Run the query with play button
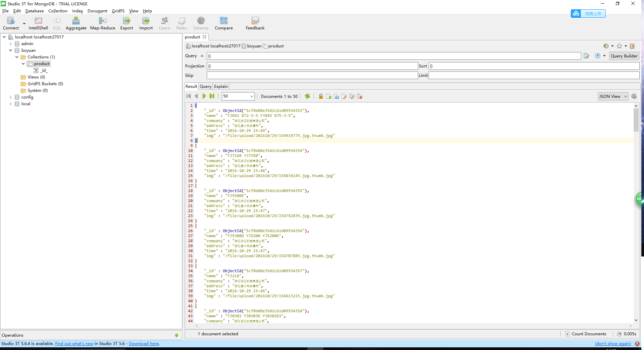 (x=598, y=56)
